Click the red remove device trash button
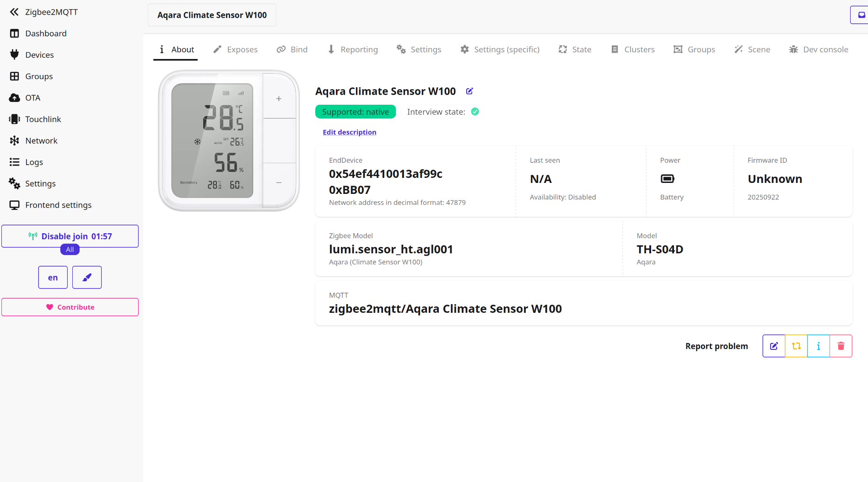 841,346
